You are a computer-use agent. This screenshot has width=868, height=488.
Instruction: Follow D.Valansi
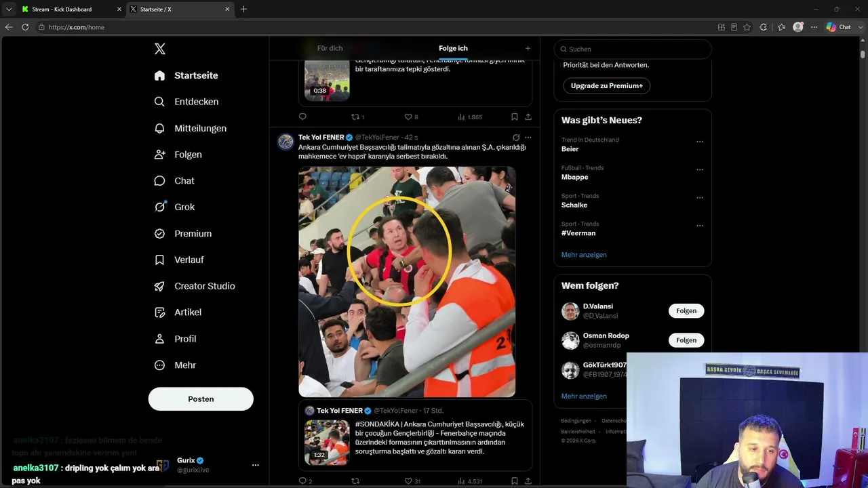[x=686, y=311]
